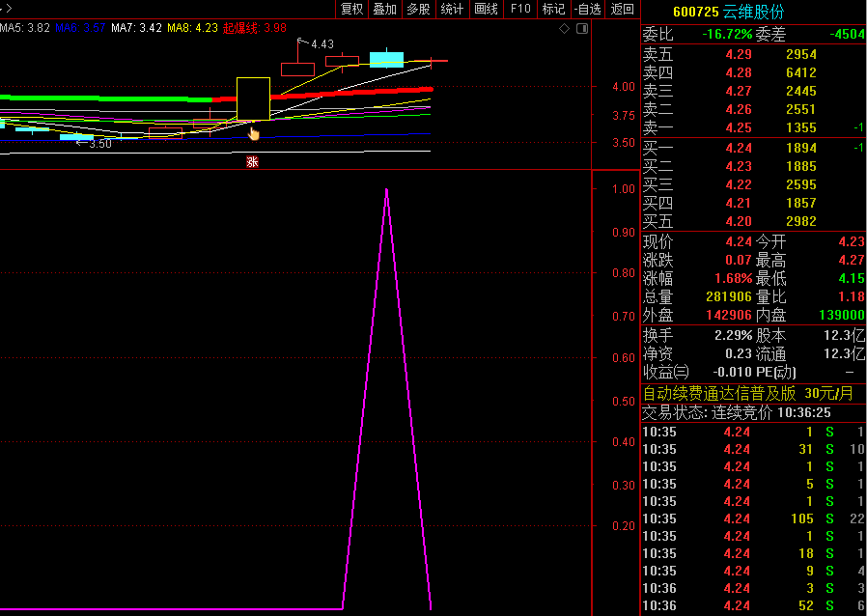The width and height of the screenshot is (867, 616).
Task: Click the cyan candlestick near the high
Action: [386, 59]
